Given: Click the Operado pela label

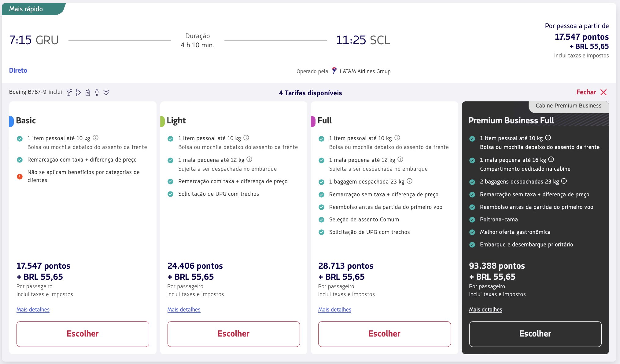Looking at the screenshot, I should (x=312, y=71).
